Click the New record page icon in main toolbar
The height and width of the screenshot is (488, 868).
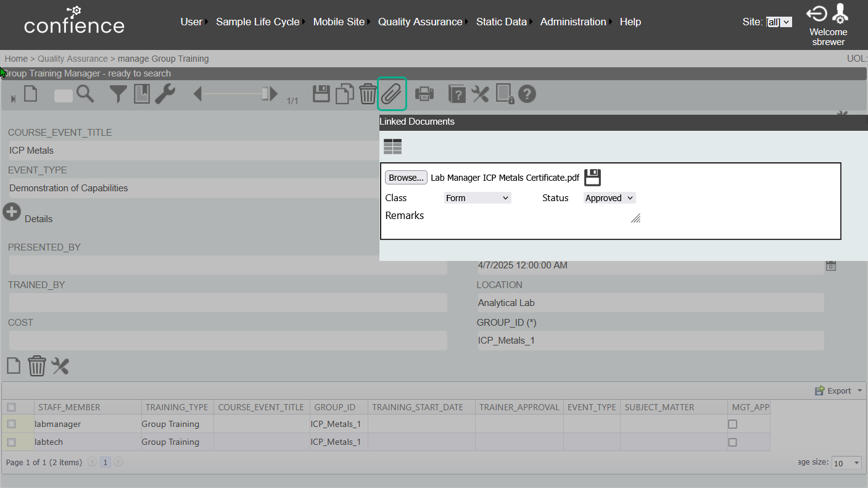pos(31,94)
